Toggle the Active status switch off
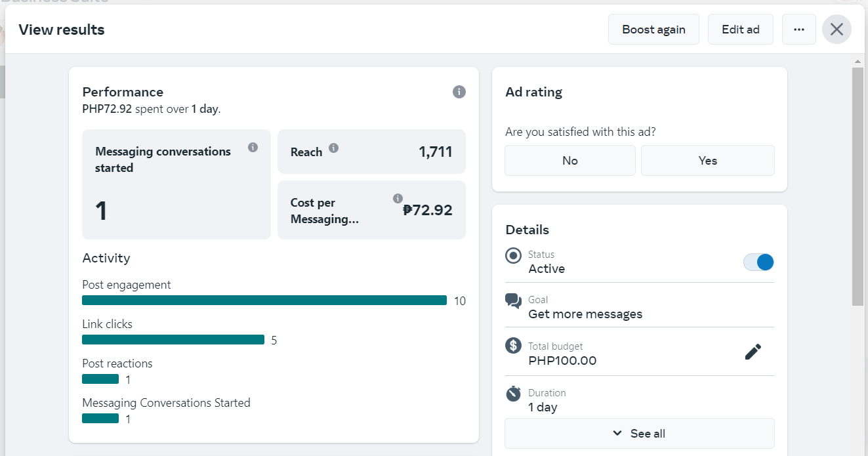 point(758,262)
